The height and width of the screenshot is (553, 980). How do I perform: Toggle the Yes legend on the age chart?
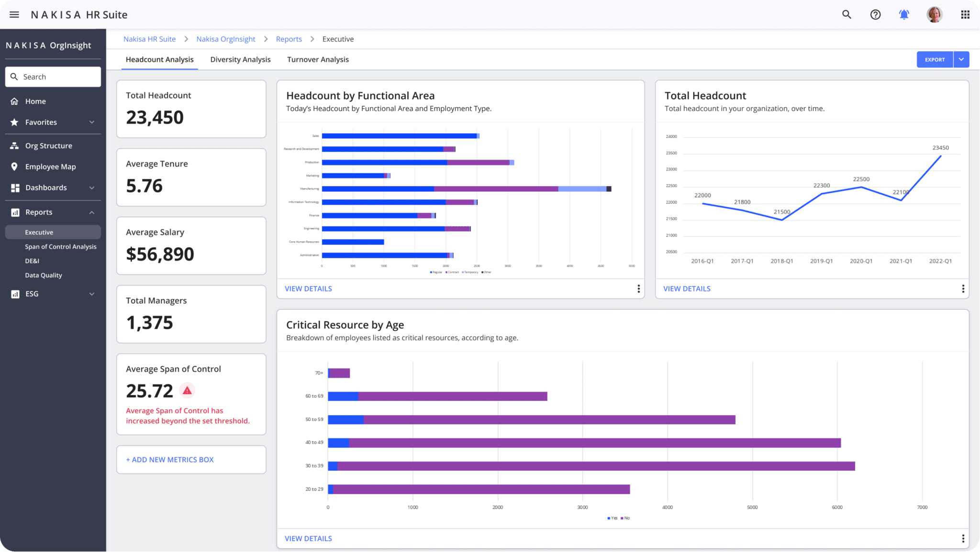(612, 518)
